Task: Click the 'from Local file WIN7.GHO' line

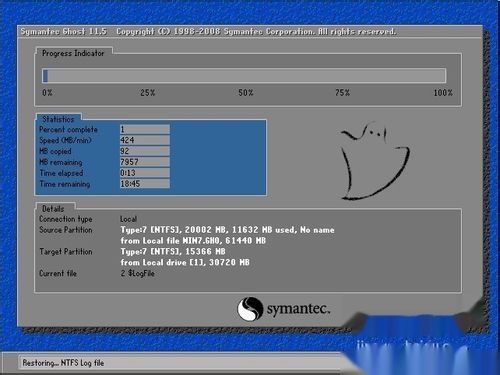Action: point(193,240)
